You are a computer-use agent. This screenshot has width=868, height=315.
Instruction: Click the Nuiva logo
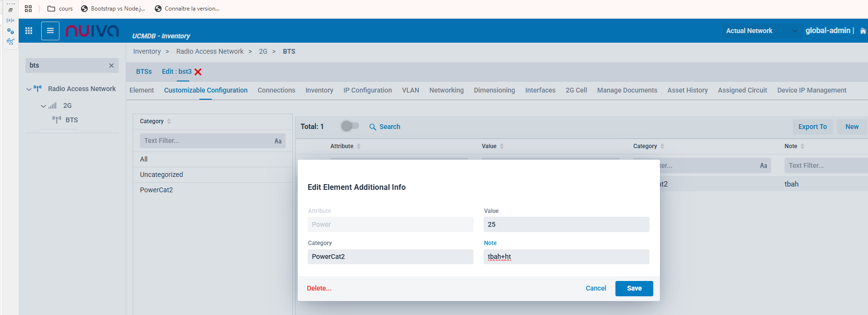(92, 31)
